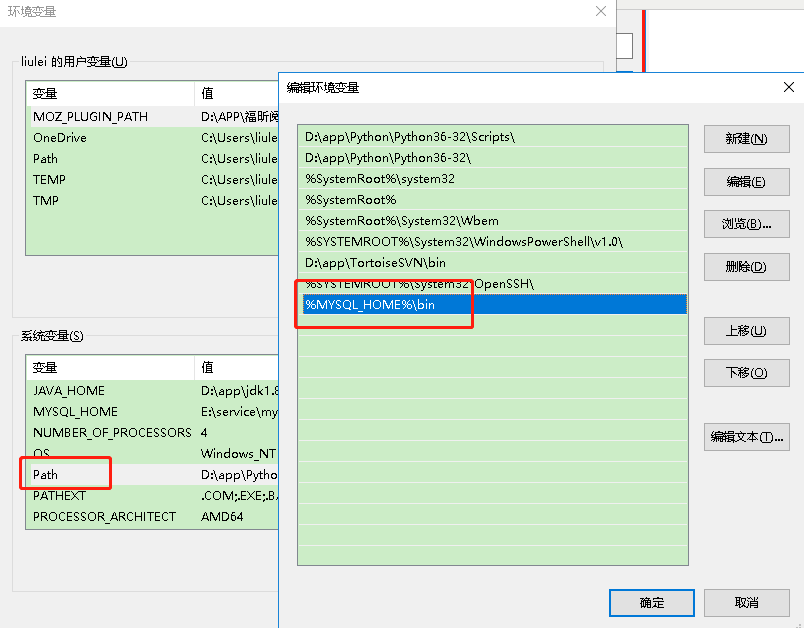Select %SystemRoot%\system32 entry
Screen dimensions: 804x628
(492, 179)
